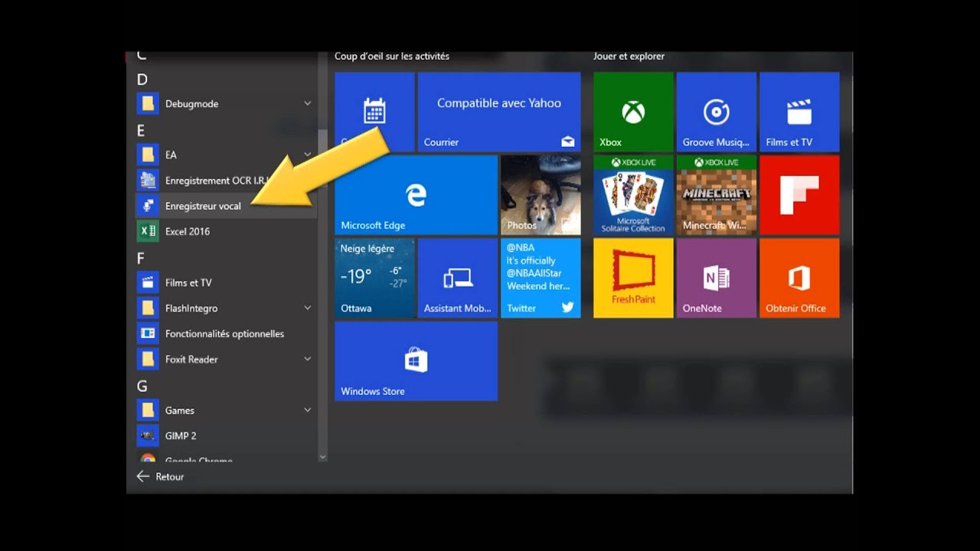Open the Ottawa weather tile
Screen dimensions: 980x551
374,278
